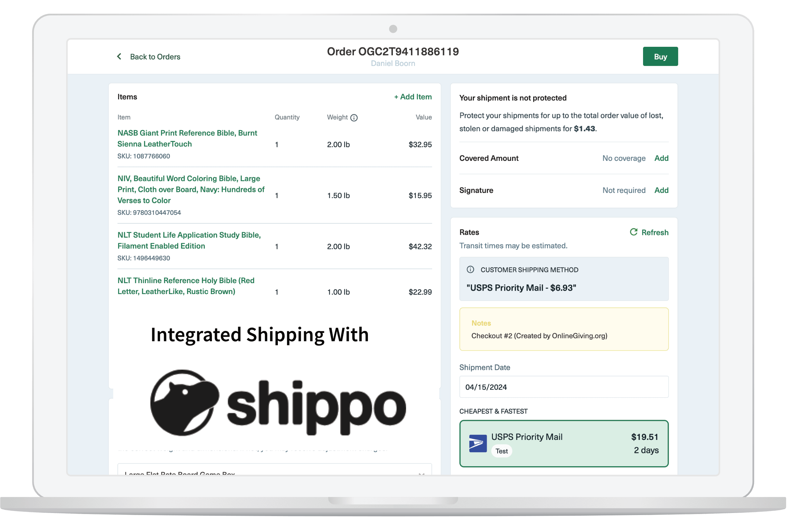812x527 pixels.
Task: Click the $1.43 protection price
Action: (584, 129)
